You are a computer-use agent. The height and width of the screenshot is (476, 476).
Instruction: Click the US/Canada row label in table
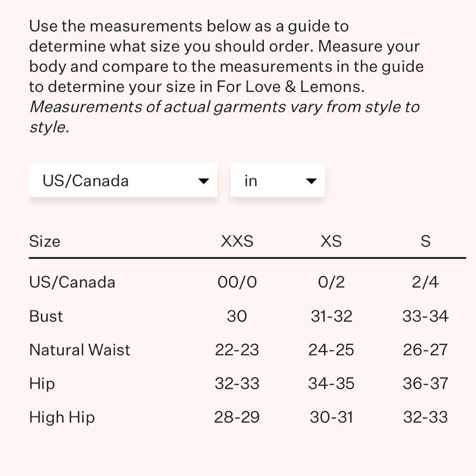[72, 282]
